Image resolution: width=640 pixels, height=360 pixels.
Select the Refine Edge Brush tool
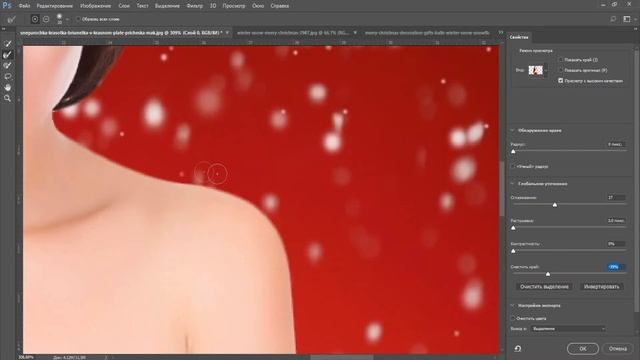pos(7,55)
